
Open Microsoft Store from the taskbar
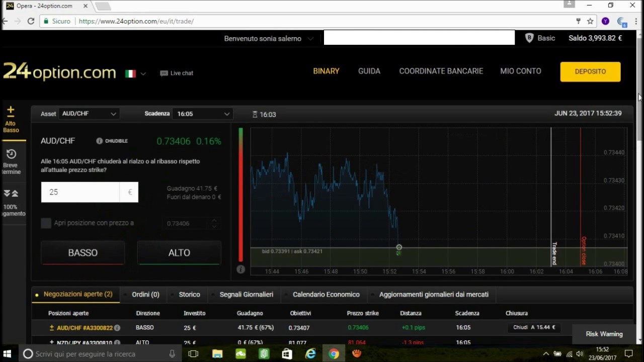287,354
